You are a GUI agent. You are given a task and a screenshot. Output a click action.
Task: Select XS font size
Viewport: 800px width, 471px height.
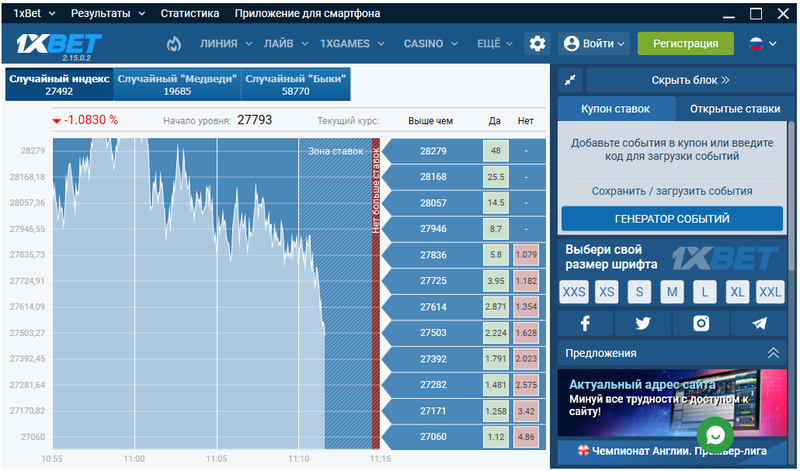tap(607, 292)
